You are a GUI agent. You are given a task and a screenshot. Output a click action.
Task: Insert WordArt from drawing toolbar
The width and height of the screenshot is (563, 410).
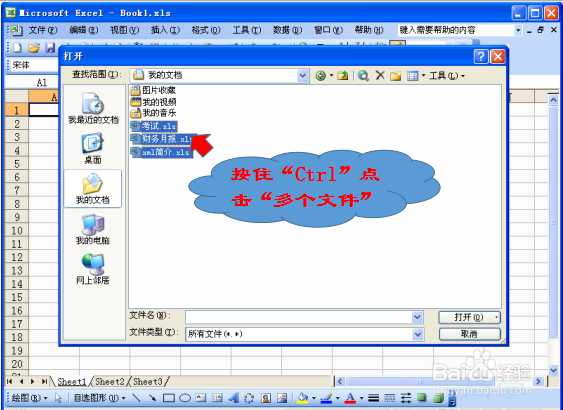(x=233, y=397)
